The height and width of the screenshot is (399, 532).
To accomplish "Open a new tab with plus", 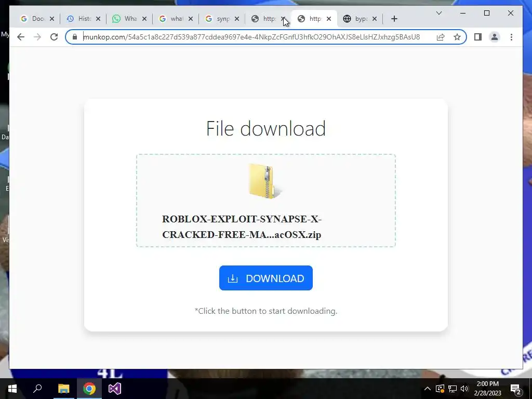I will tap(394, 19).
